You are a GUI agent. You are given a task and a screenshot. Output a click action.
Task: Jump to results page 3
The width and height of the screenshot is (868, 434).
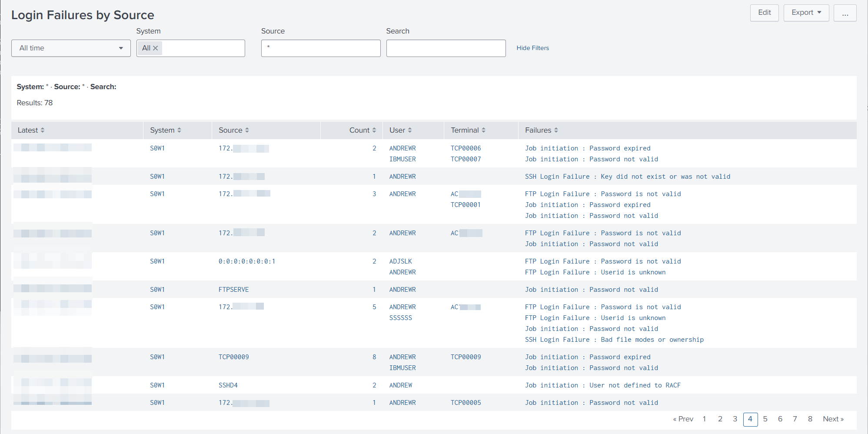tap(735, 419)
